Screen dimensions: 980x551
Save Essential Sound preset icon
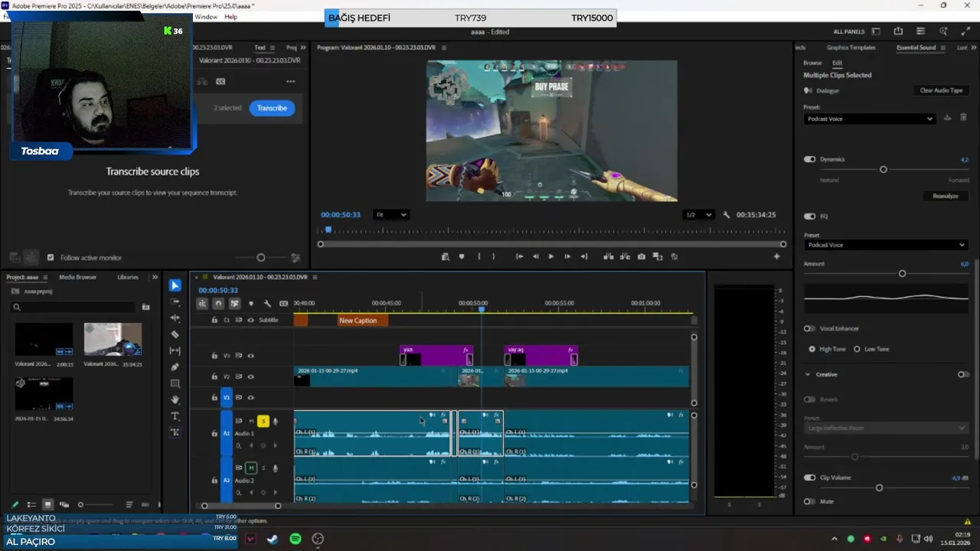947,117
